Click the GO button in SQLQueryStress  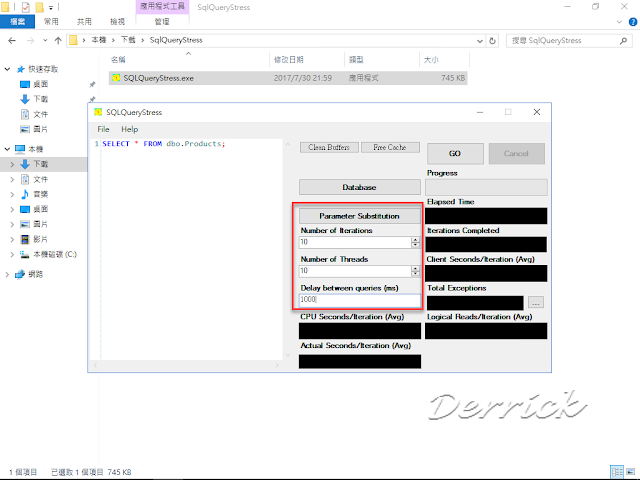(x=455, y=153)
